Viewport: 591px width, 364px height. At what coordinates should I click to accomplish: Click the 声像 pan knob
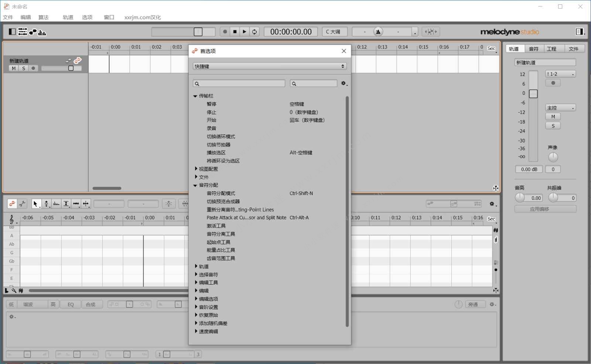point(553,157)
